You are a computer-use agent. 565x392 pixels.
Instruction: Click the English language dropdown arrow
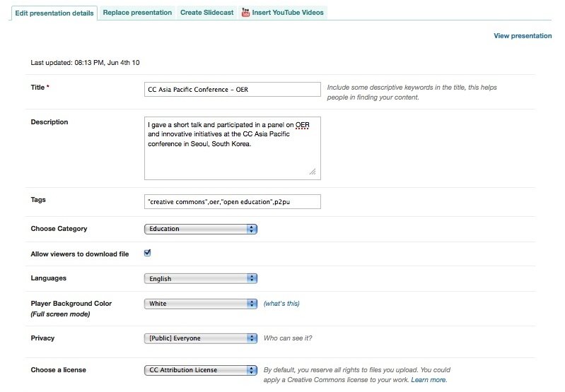[252, 278]
